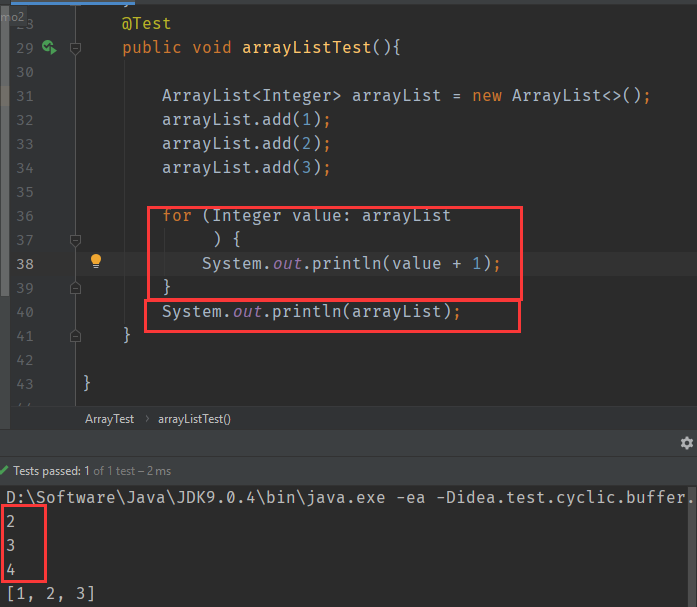Click arrayList.add(2) statement
The height and width of the screenshot is (607, 697).
[246, 144]
